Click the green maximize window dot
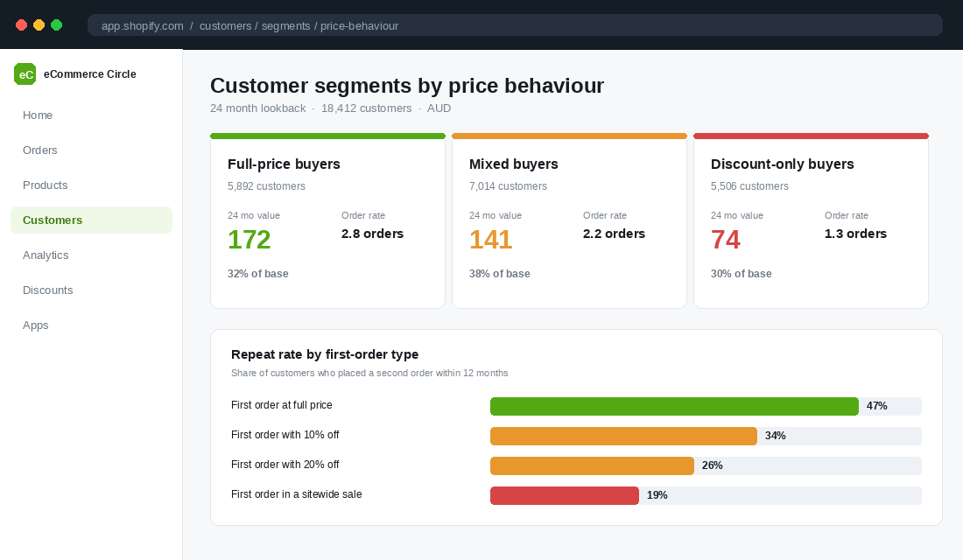Viewport: 963px width, 560px height. click(57, 25)
